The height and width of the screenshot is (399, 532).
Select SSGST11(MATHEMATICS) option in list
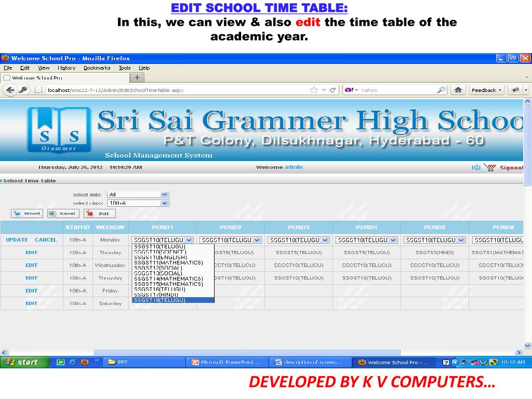173,262
